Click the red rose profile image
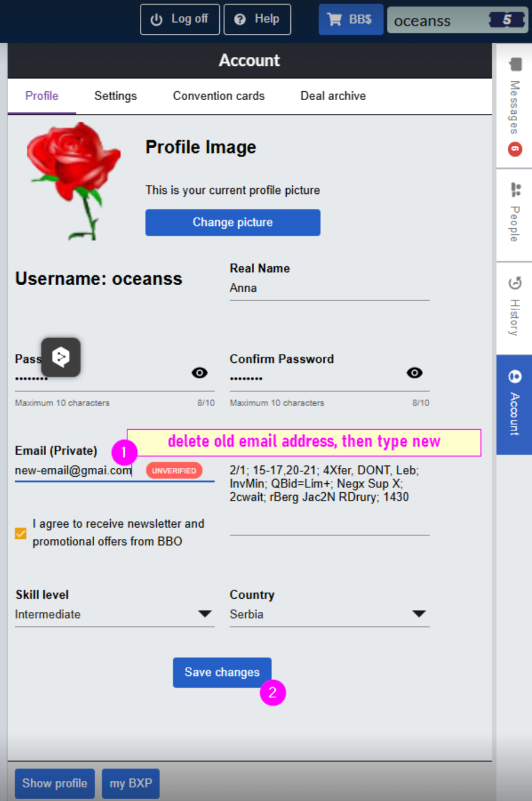Screen dimensions: 532x801 (73, 180)
